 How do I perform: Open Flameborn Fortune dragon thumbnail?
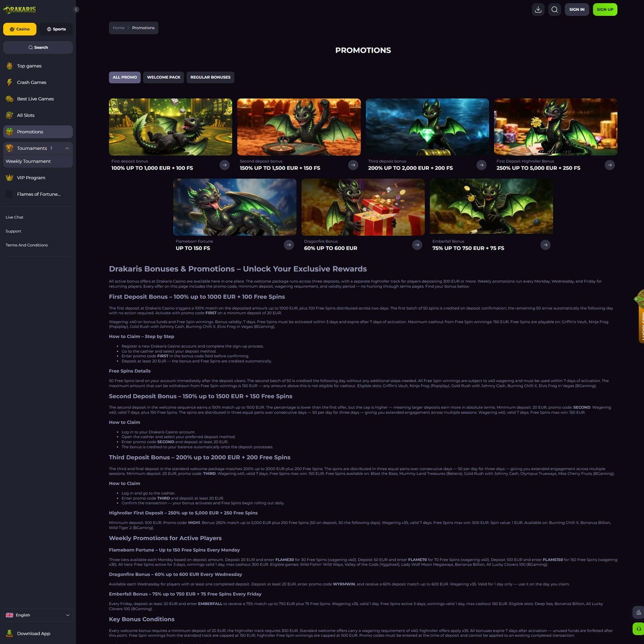click(x=235, y=207)
